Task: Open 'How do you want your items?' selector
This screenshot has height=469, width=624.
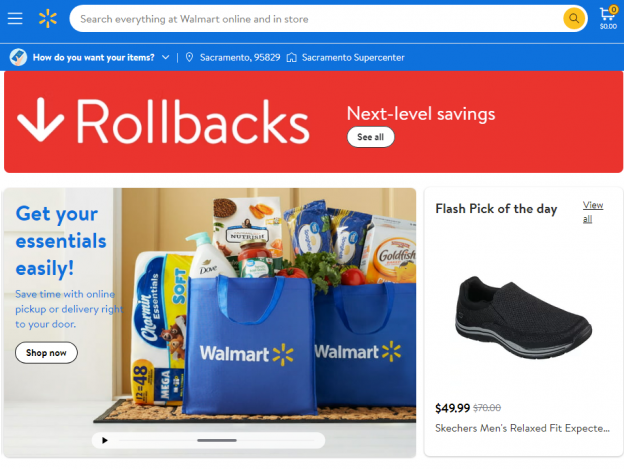Action: tap(94, 57)
